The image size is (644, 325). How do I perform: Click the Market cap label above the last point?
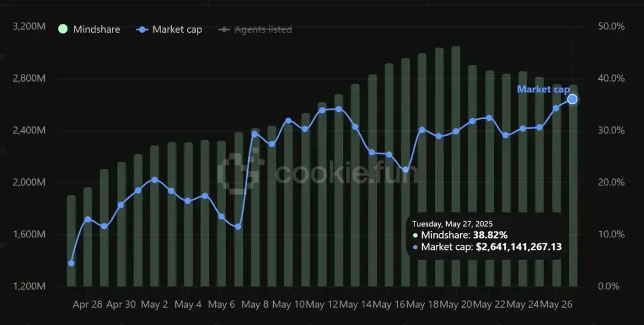coord(543,89)
